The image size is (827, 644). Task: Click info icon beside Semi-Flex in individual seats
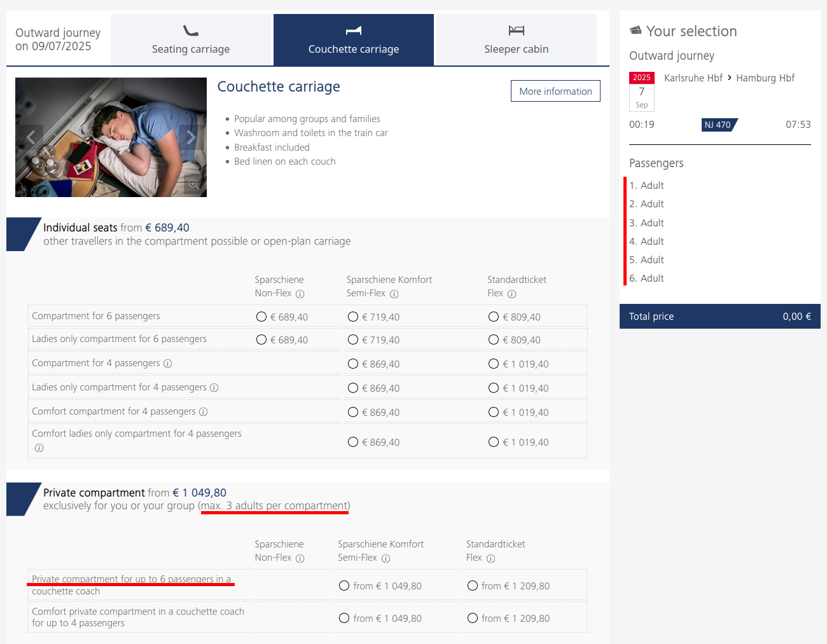(x=394, y=294)
